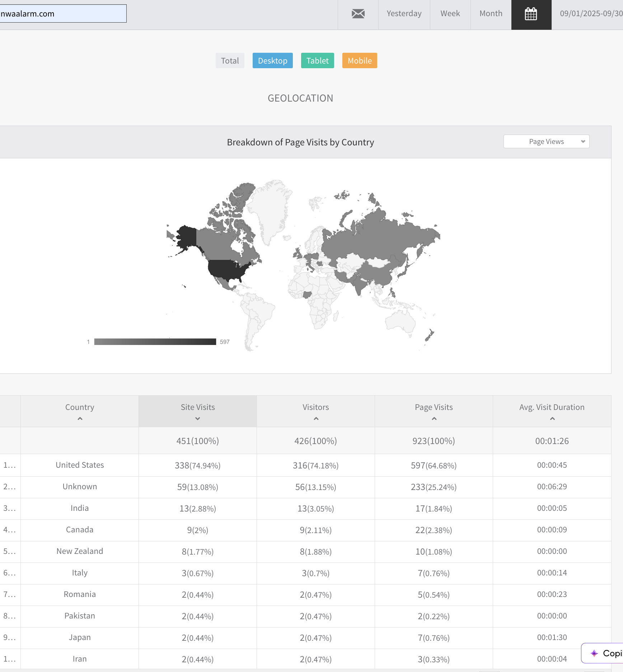Viewport: 623px width, 672px height.
Task: Sort table by Page Visits column
Action: tap(434, 411)
